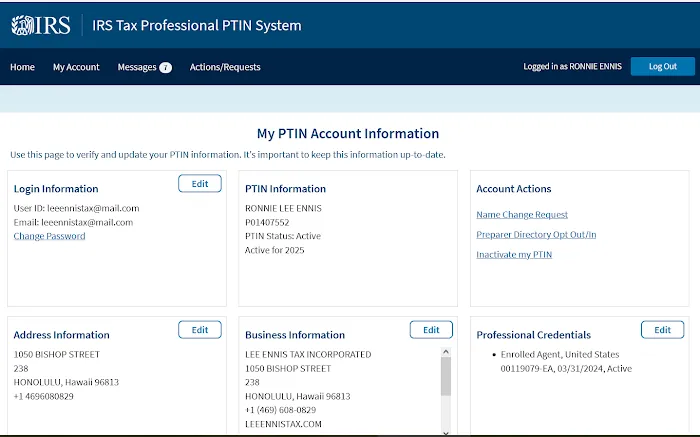Select the 'User ID: leeennistax@mail.com' line

coord(76,208)
